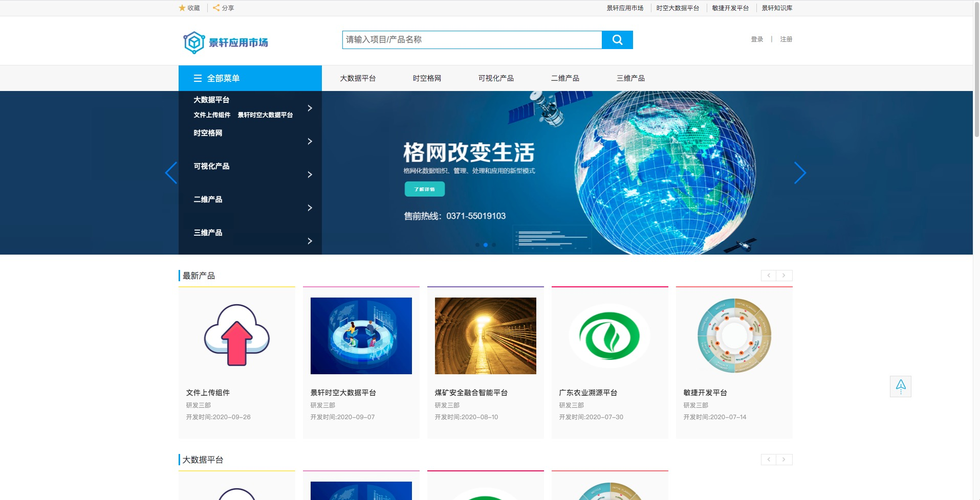
Task: Click the 开发时间:2020-09-26 date text
Action: (218, 417)
